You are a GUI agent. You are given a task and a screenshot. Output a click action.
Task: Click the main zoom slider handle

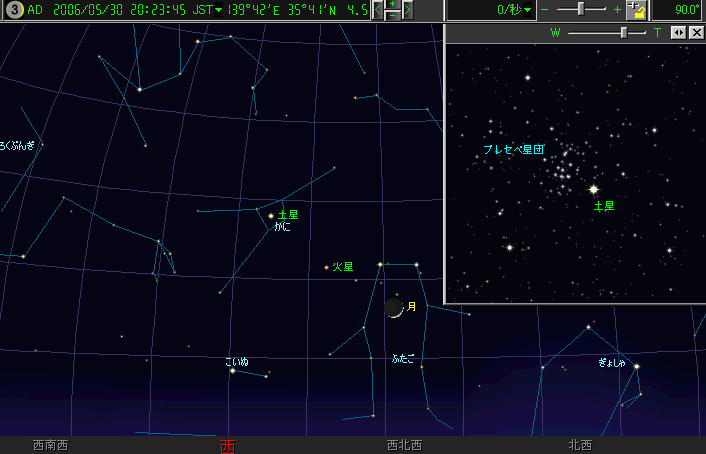click(x=580, y=9)
